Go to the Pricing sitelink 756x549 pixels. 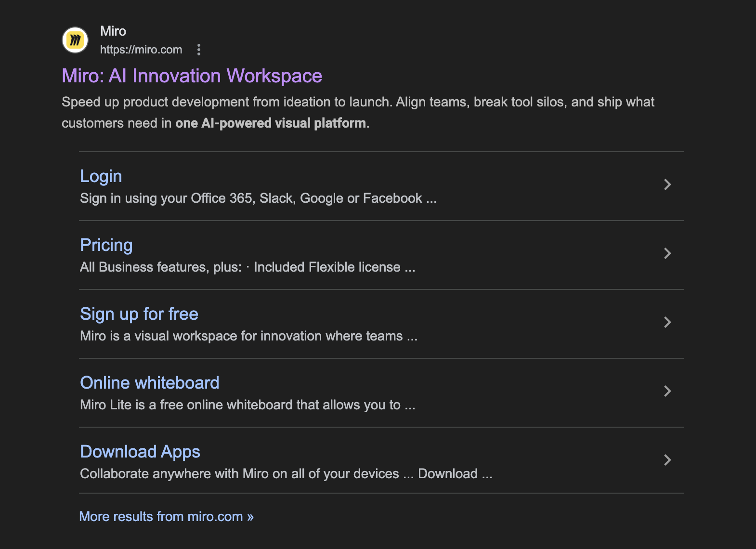point(106,245)
